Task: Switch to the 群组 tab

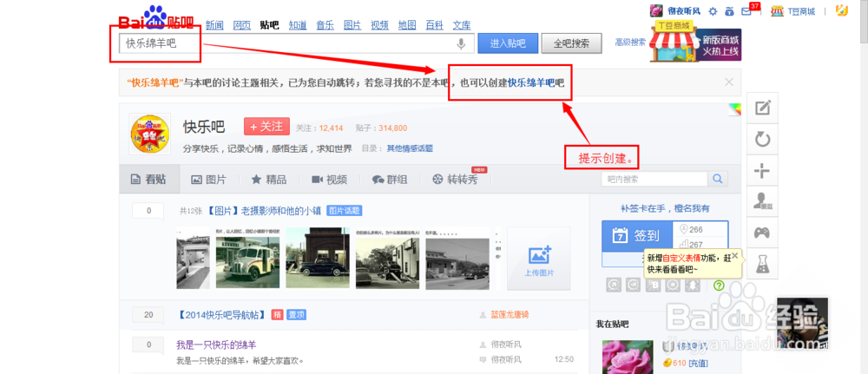Action: click(390, 180)
